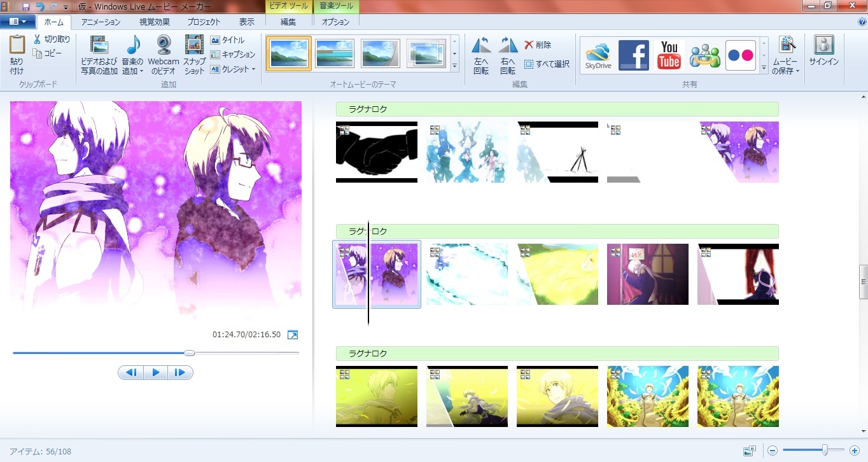Image resolution: width=868 pixels, height=462 pixels.
Task: Delete the selected item with 削除
Action: [538, 45]
